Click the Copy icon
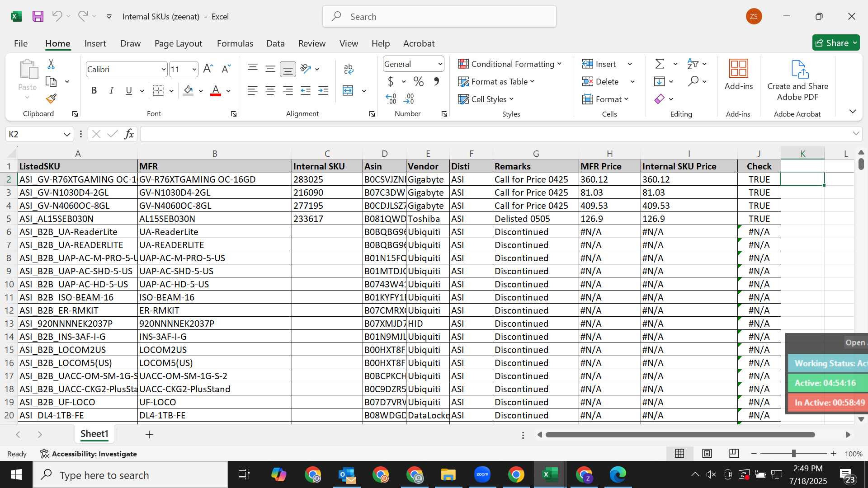 51,81
